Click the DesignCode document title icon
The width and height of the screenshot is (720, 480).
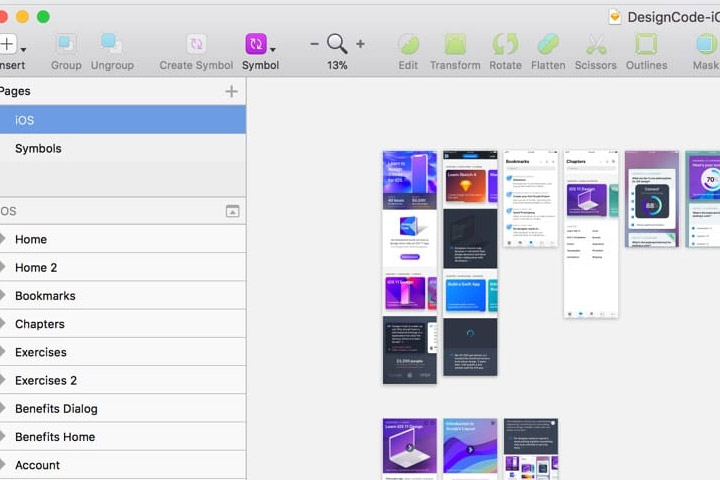click(615, 17)
